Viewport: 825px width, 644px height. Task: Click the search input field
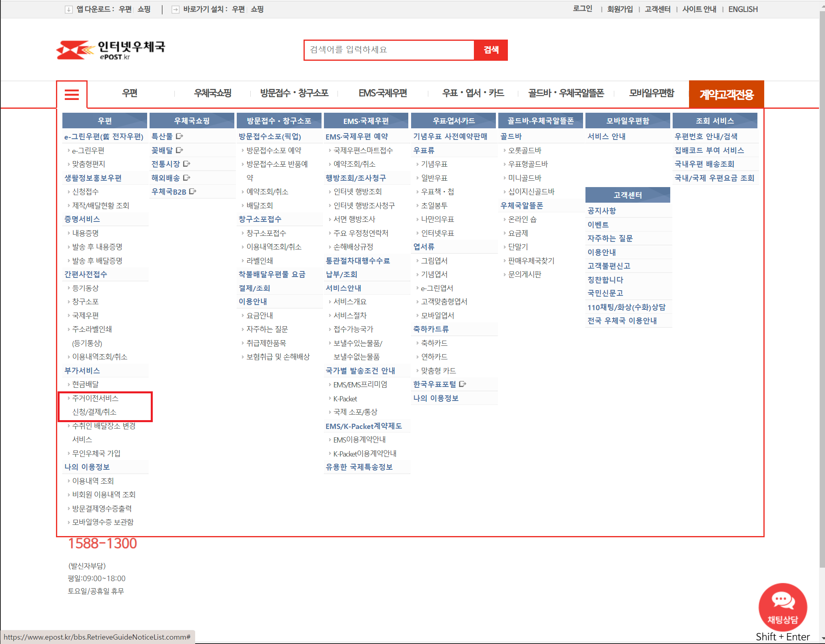(x=389, y=50)
